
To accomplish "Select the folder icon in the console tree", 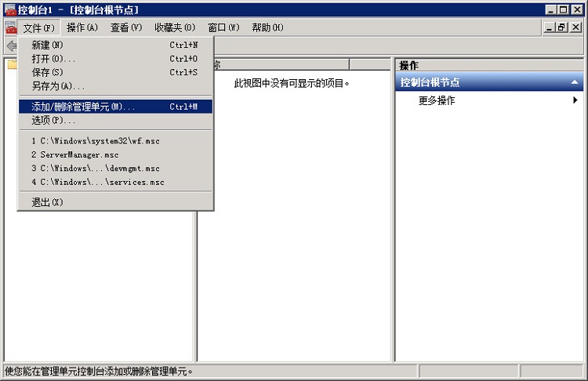I will point(12,64).
